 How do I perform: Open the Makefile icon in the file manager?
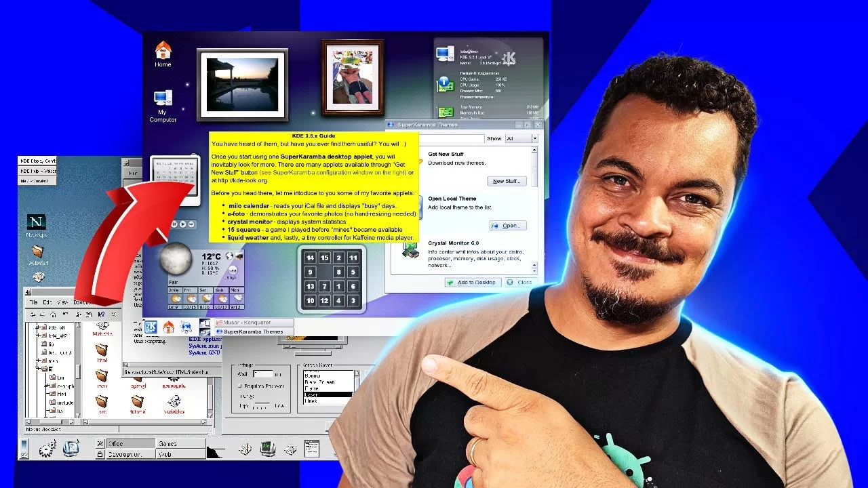pos(102,327)
